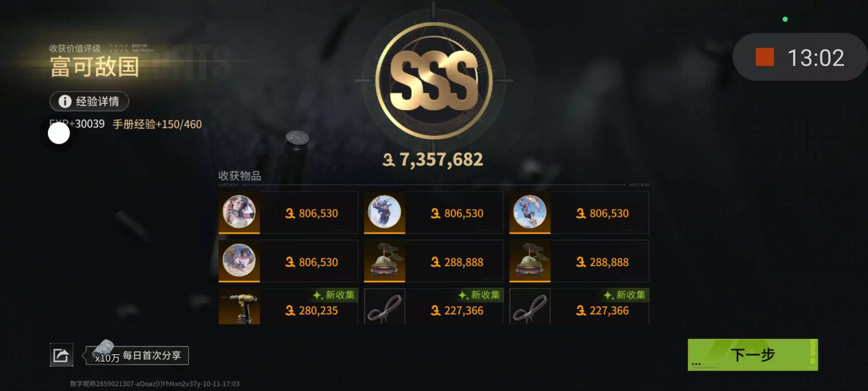868x391 pixels.
Task: Tap the gold SSS rating emblem
Action: [x=434, y=80]
